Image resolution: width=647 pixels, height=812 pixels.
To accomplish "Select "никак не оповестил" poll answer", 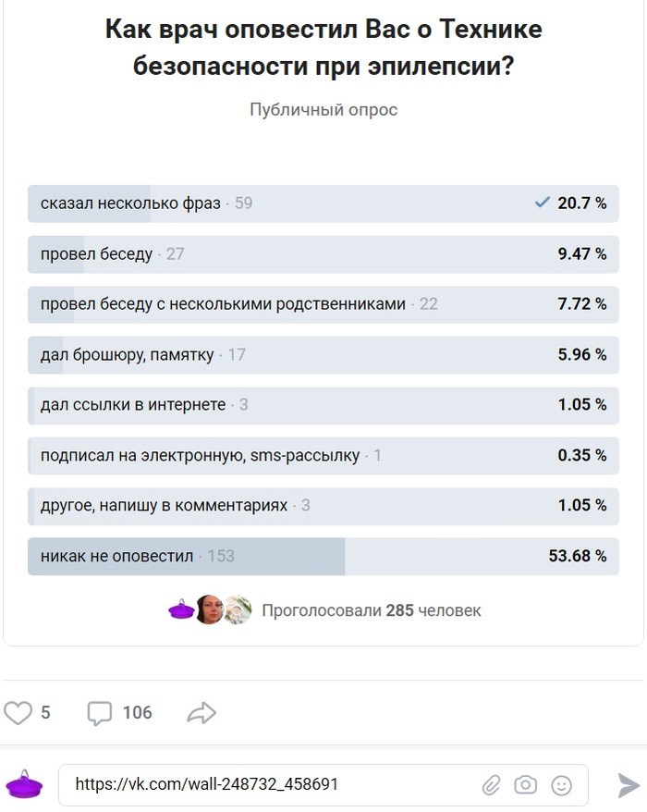I will 323,556.
